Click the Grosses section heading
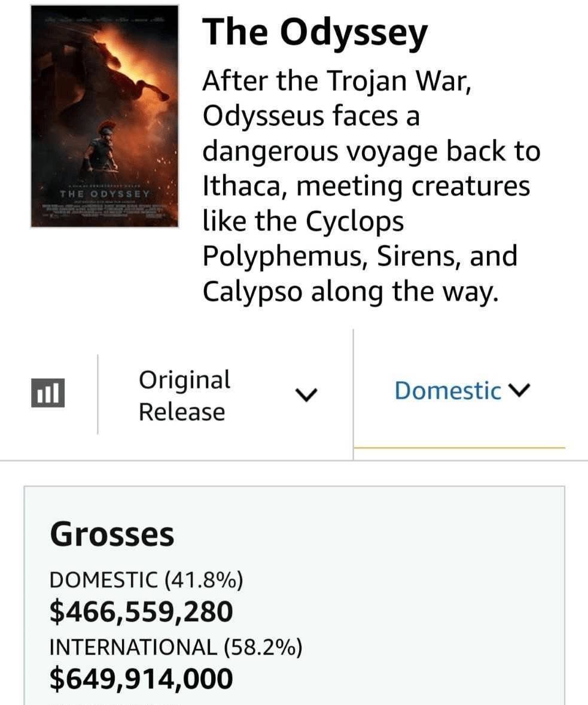Screen dimensions: 588x705 tap(112, 534)
